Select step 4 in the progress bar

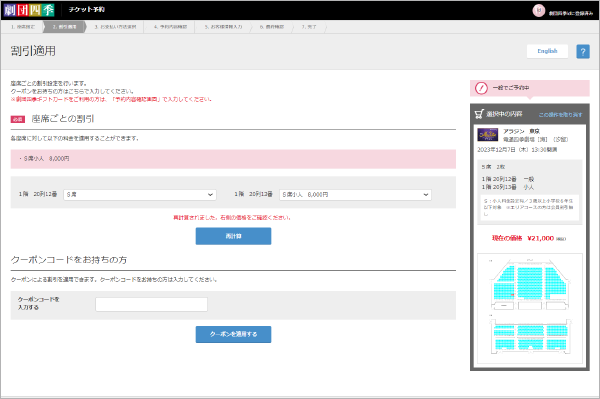pos(170,27)
